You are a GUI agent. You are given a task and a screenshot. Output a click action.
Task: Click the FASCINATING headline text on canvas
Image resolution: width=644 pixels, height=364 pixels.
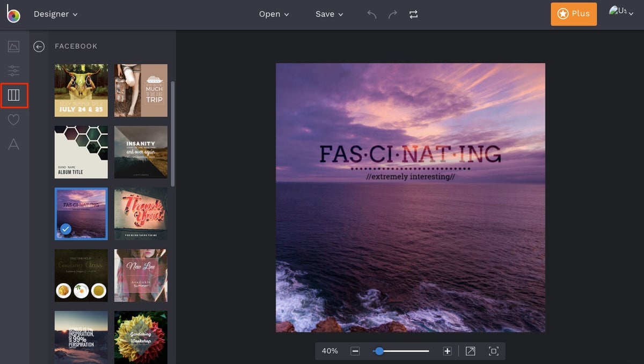pos(411,154)
